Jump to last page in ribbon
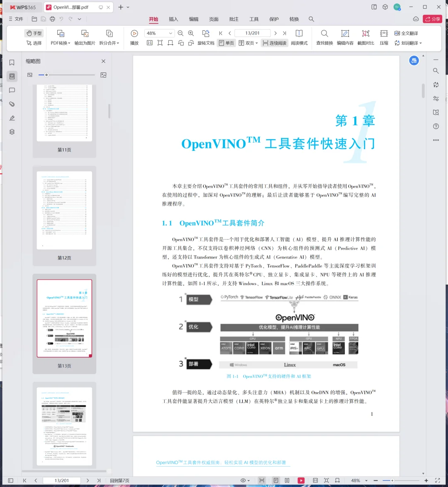The image size is (448, 487). pyautogui.click(x=285, y=33)
